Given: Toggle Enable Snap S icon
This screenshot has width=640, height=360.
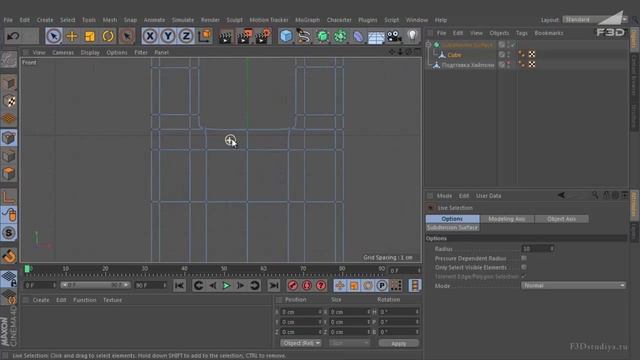Looking at the screenshot, I should 9,233.
